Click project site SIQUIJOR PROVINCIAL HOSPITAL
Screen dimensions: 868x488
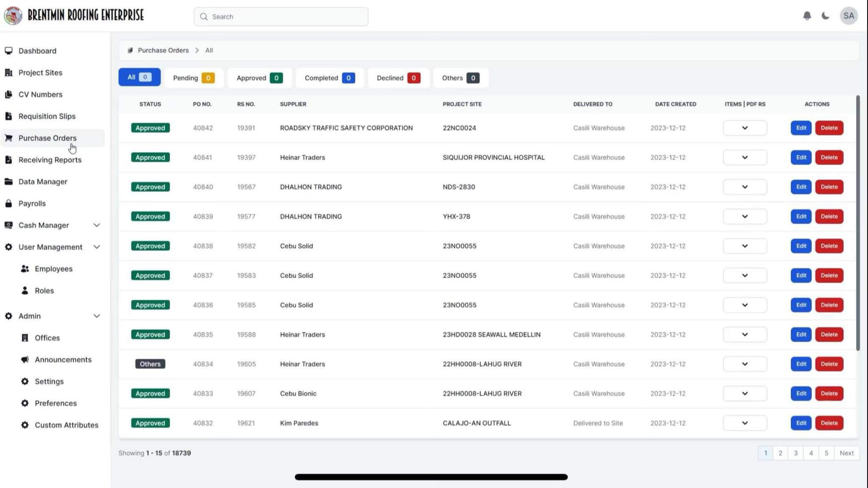pyautogui.click(x=494, y=158)
